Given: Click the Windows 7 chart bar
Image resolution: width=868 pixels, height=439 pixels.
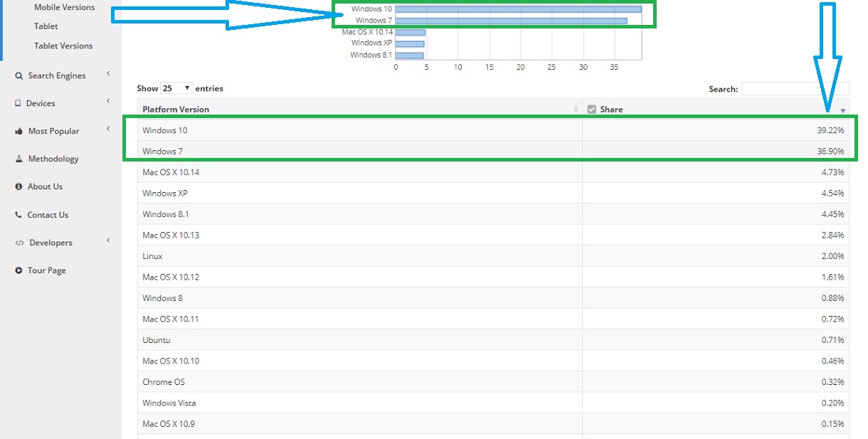Looking at the screenshot, I should pos(511,21).
